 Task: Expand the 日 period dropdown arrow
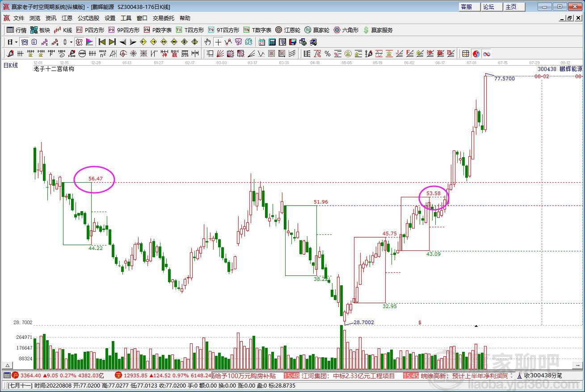click(16, 42)
